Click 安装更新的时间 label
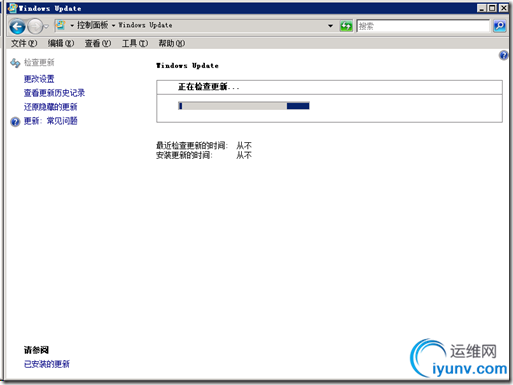The image size is (513, 385). (x=184, y=155)
